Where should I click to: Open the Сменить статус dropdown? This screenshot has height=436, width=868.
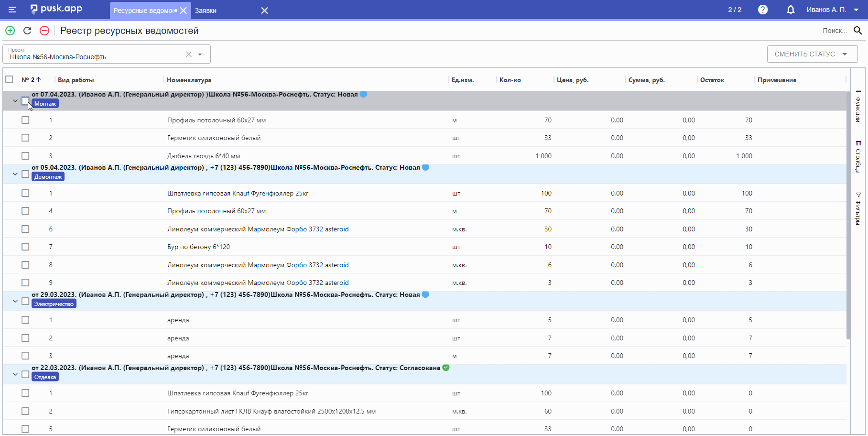(812, 54)
